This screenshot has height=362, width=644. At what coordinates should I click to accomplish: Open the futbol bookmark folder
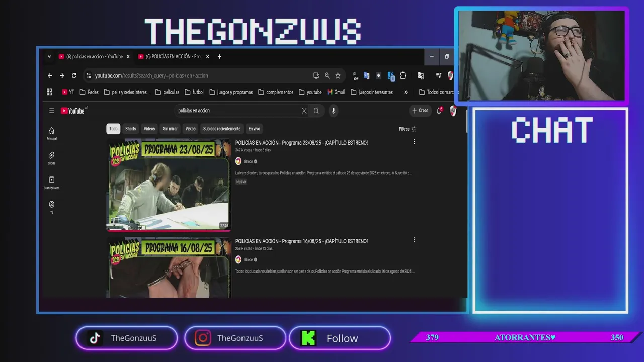coord(194,92)
